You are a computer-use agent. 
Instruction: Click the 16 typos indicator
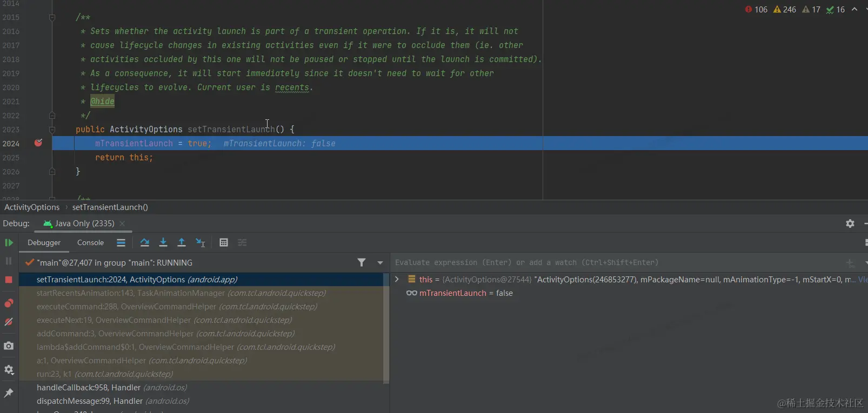pyautogui.click(x=836, y=9)
